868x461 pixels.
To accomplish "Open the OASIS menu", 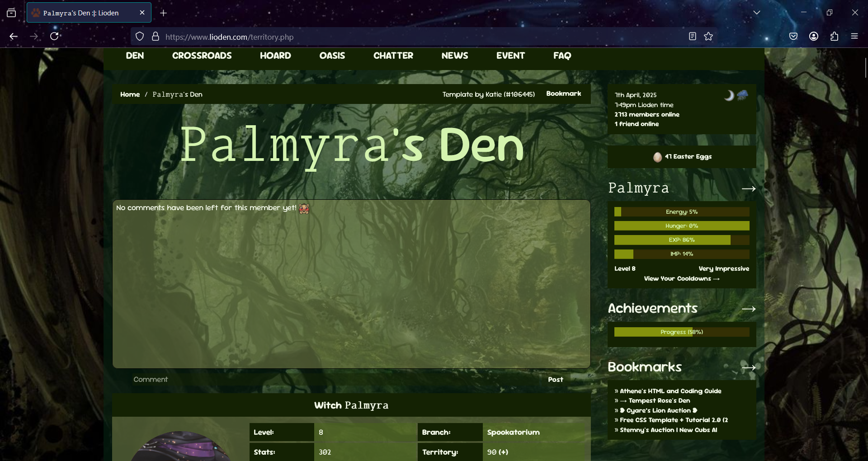I will click(x=332, y=56).
